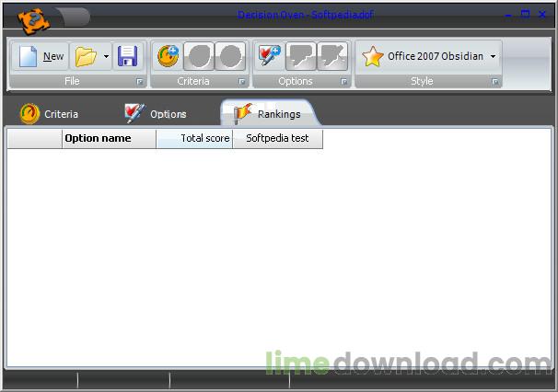This screenshot has height=392, width=558.
Task: Click the third greyed Options pen icon
Action: click(x=331, y=57)
